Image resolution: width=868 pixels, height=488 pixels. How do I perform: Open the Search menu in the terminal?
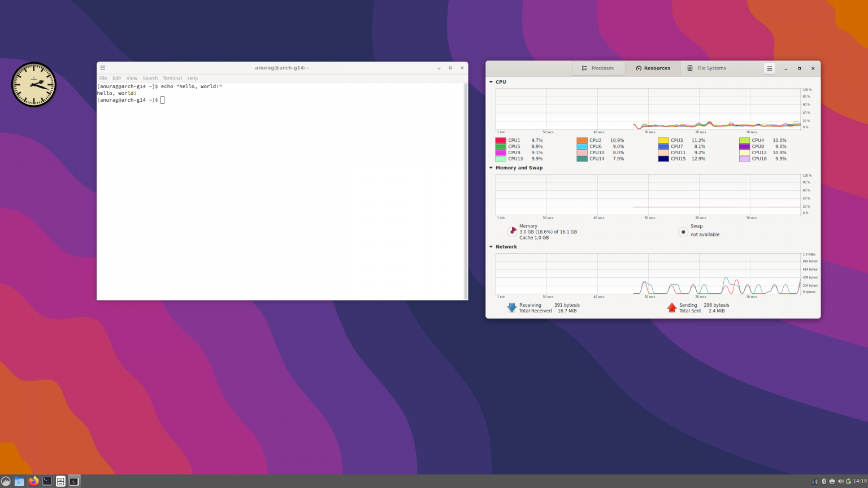tap(150, 78)
